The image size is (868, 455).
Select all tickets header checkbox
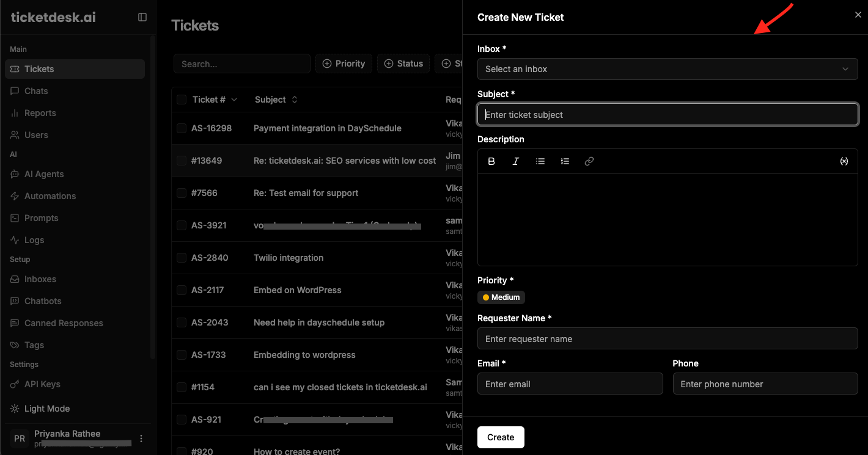point(182,100)
